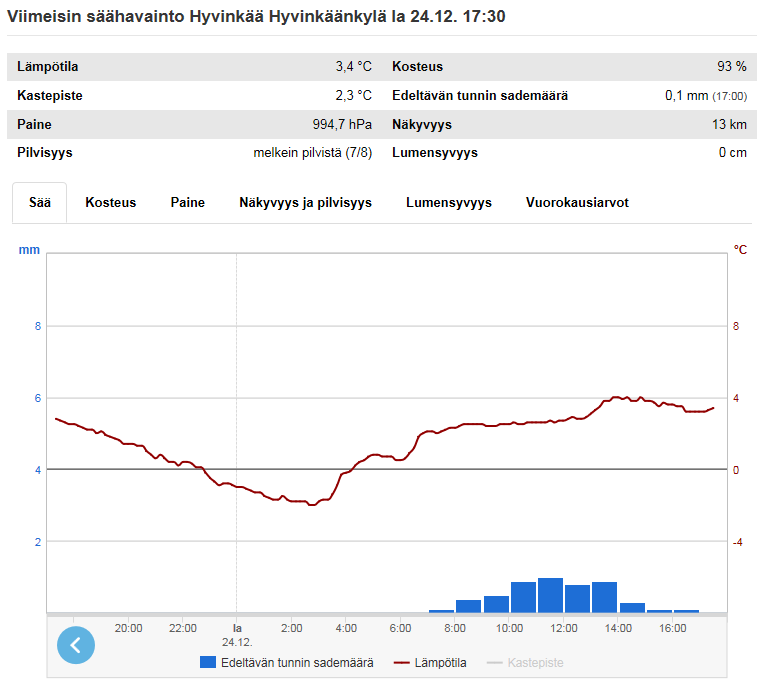Click the blue back arrow button
This screenshot has height=689, width=762.
[x=76, y=645]
